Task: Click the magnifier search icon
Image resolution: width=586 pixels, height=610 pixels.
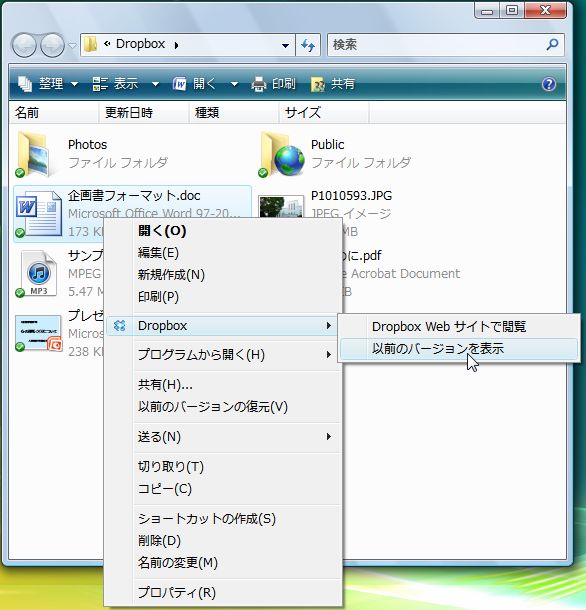Action: click(x=553, y=45)
